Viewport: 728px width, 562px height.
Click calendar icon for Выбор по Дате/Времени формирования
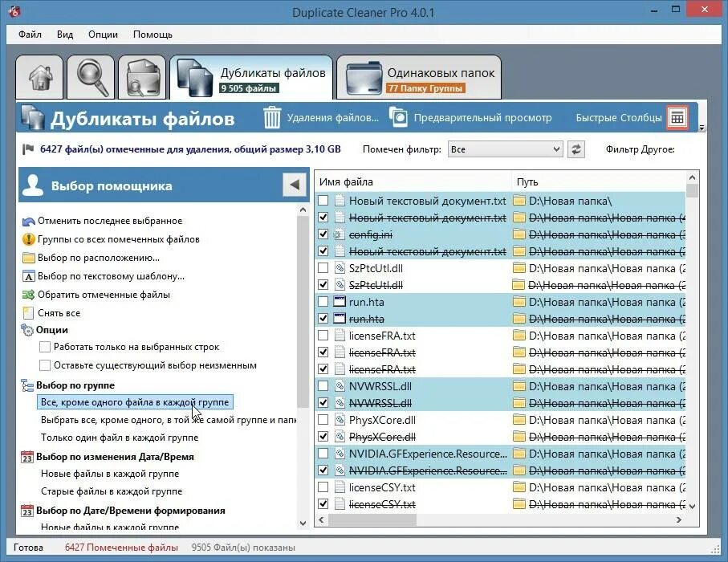pos(27,511)
